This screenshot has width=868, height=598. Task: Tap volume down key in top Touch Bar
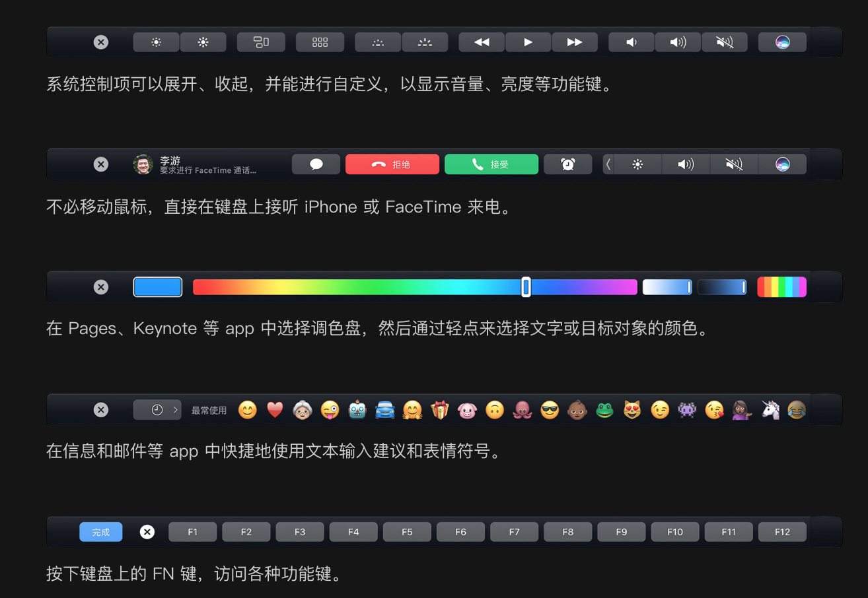632,42
